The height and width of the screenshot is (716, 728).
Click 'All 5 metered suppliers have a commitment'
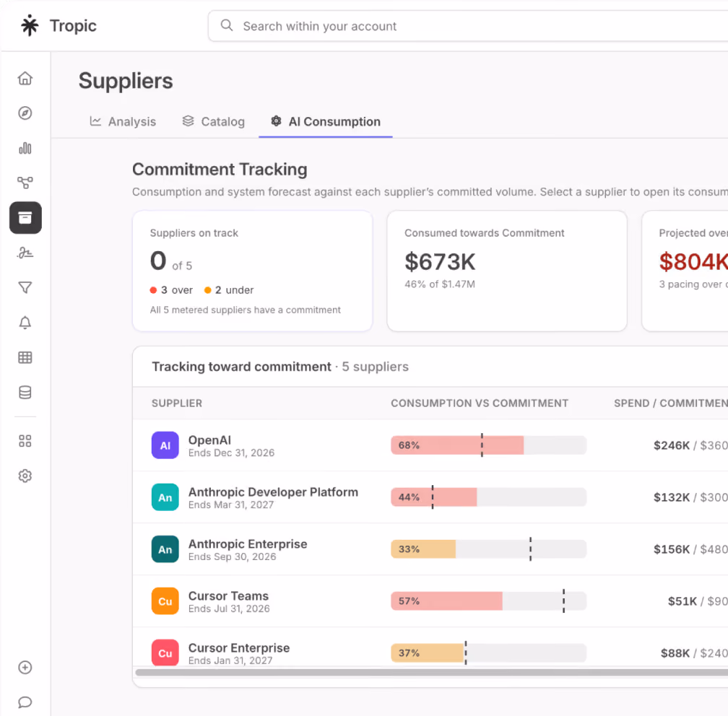pyautogui.click(x=245, y=310)
